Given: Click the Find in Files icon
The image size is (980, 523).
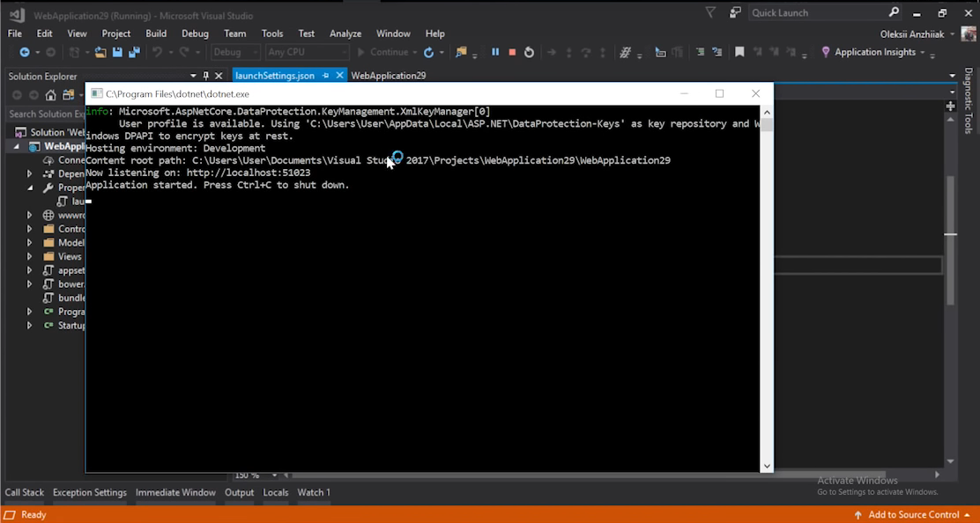Looking at the screenshot, I should point(461,53).
